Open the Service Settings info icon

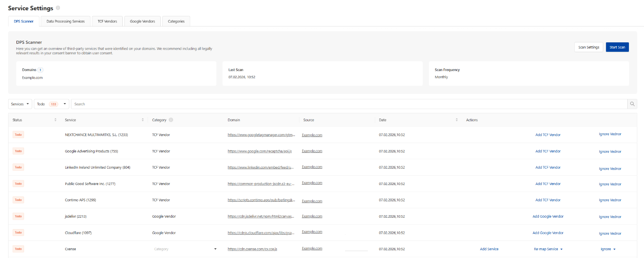coord(58,8)
